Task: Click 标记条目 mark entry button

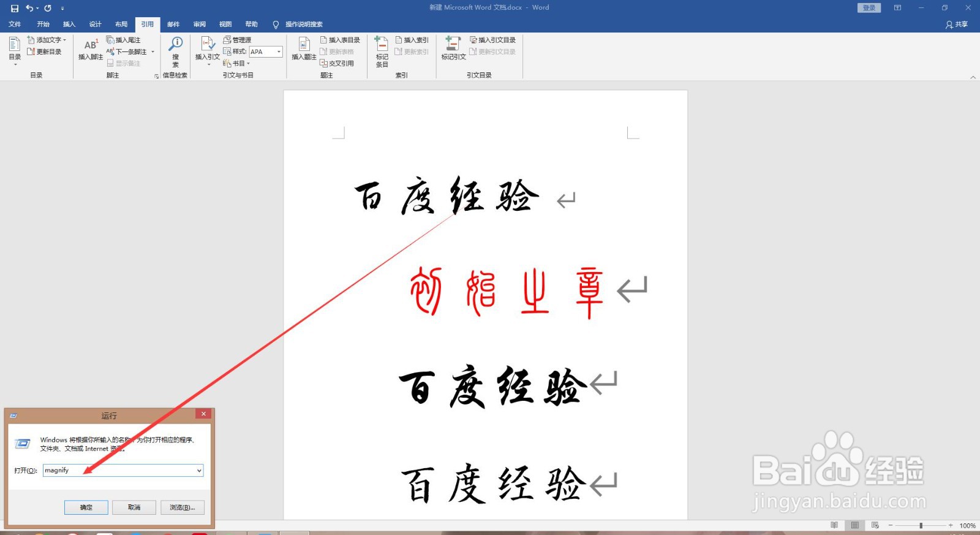Action: [x=382, y=51]
